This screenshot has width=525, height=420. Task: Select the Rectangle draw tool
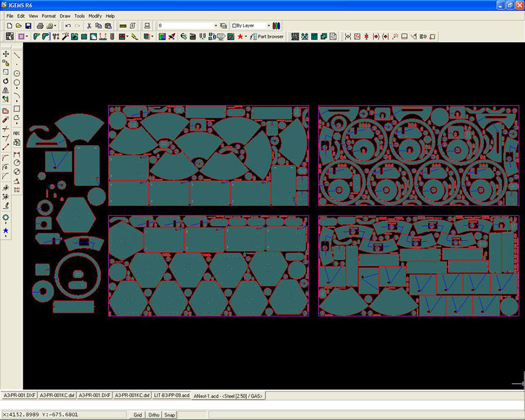click(17, 108)
